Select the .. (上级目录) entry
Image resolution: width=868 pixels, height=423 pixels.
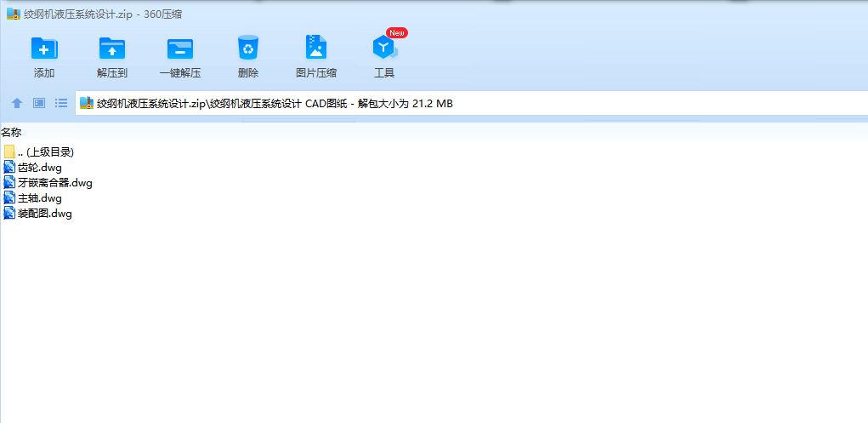click(x=46, y=151)
